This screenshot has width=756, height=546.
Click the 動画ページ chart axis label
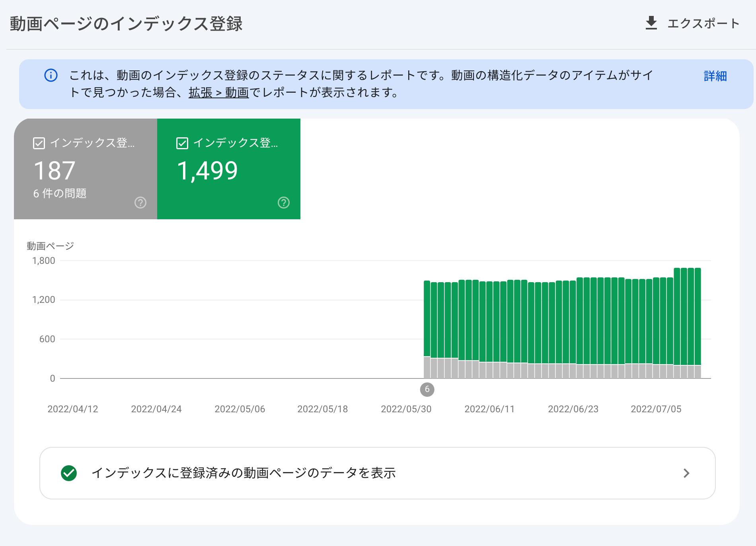click(x=50, y=246)
